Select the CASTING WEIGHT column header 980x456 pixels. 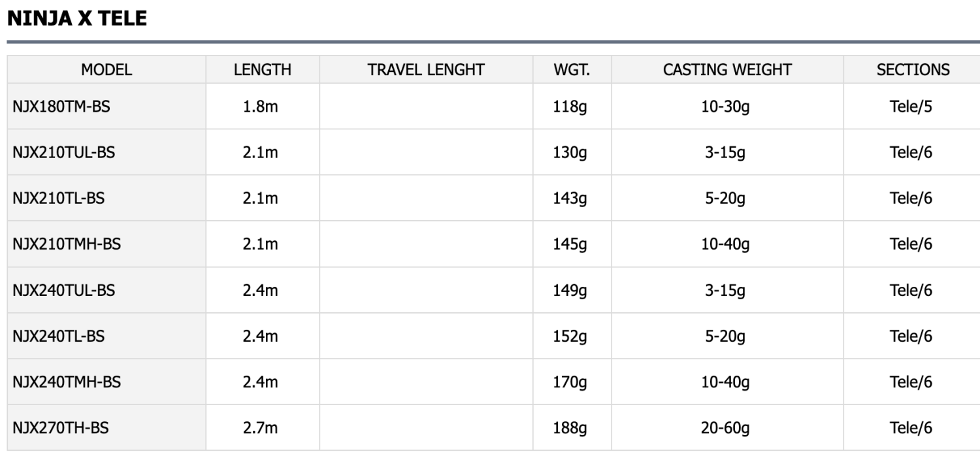pyautogui.click(x=727, y=70)
